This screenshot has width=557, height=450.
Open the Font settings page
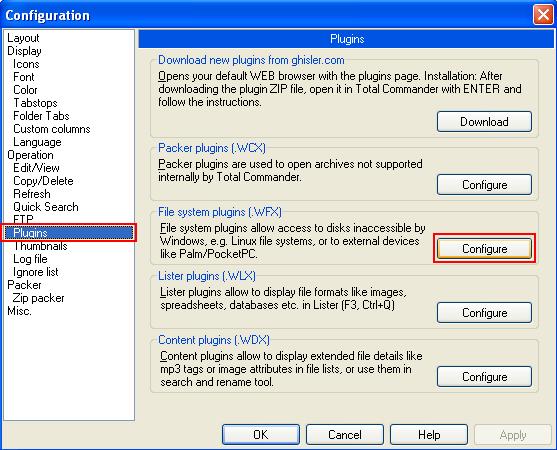23,77
